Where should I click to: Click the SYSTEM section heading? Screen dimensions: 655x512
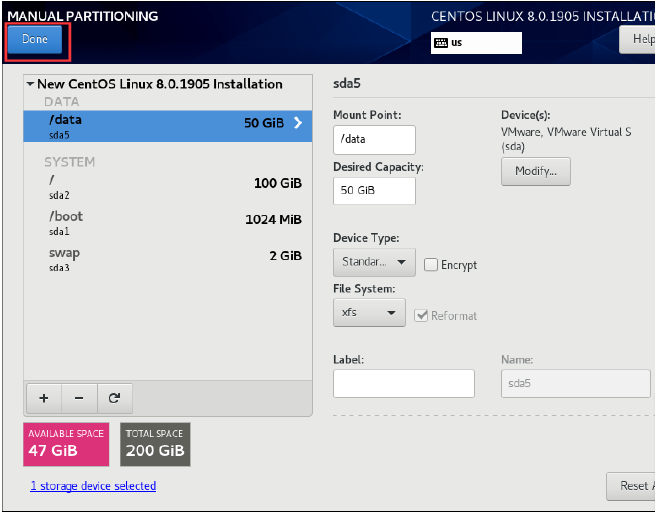[70, 162]
